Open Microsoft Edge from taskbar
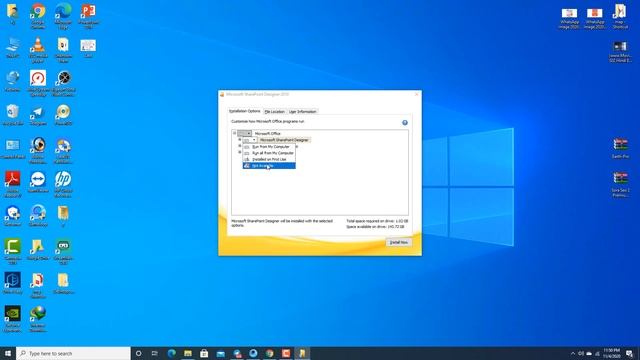The height and width of the screenshot is (360, 640). 171,353
